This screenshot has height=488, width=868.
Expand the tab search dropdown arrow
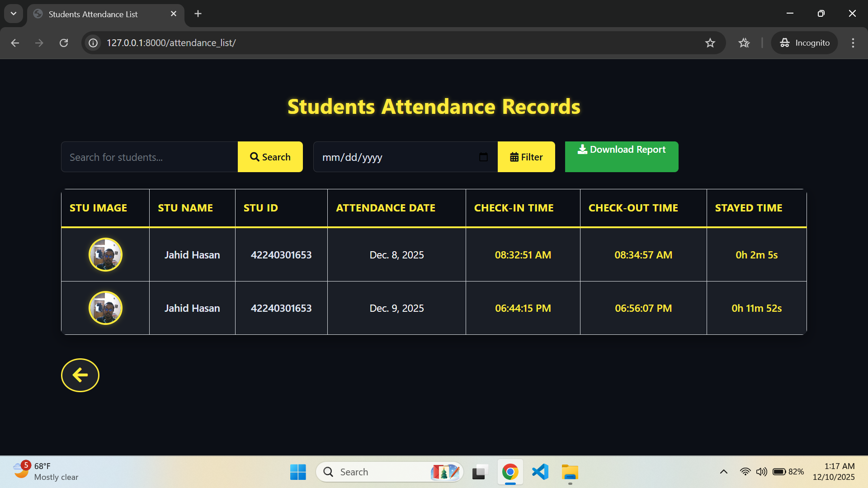pyautogui.click(x=14, y=14)
